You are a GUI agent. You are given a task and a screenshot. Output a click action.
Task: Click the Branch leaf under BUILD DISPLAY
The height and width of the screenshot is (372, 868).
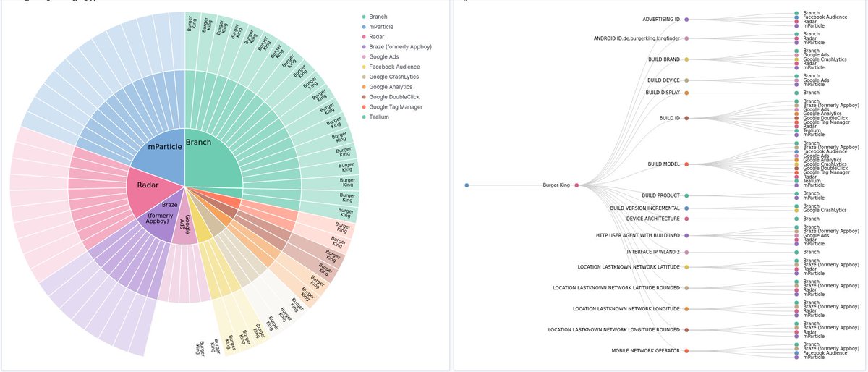[796, 93]
